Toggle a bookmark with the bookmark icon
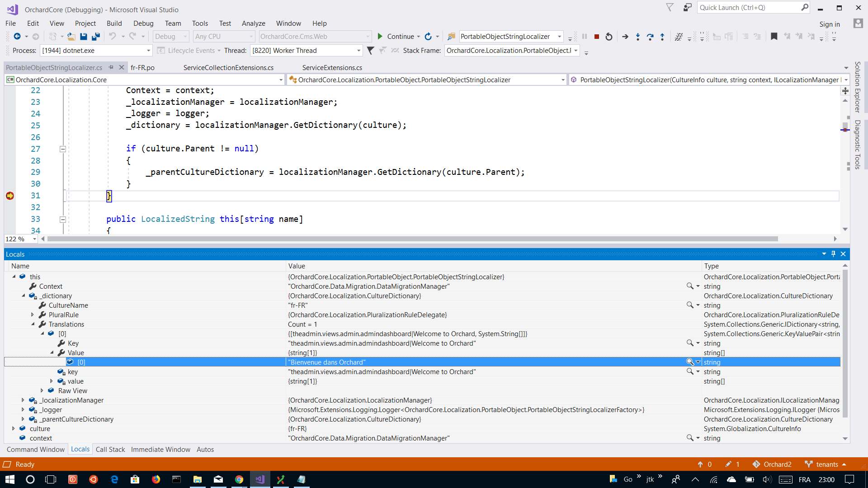Screen dimensions: 868x488 tap(774, 37)
